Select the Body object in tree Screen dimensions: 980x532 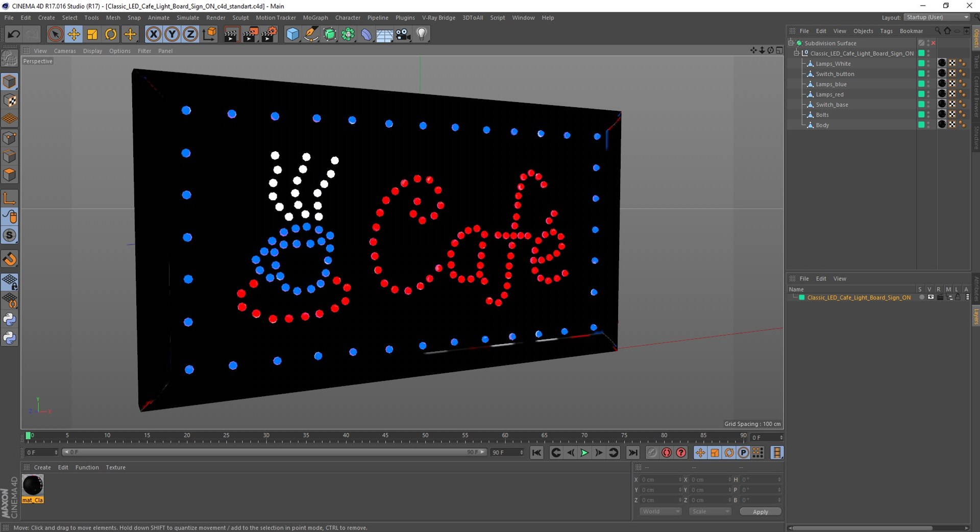click(822, 125)
